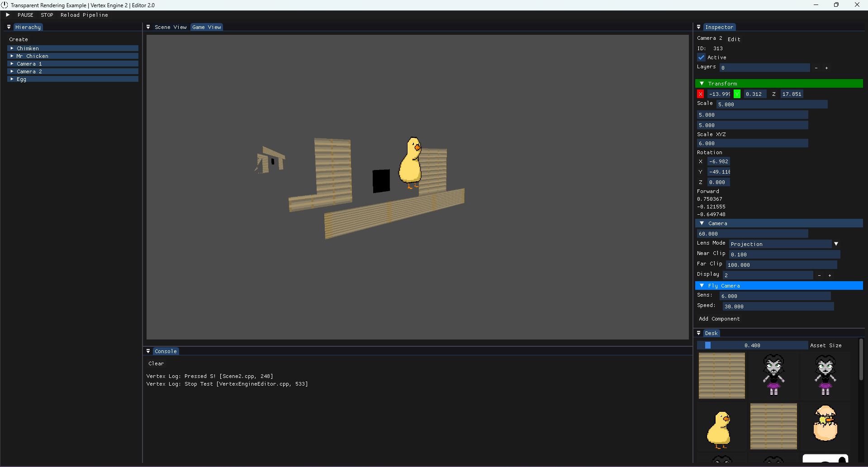Collapse the Fly Camera component section
Screen dimensions: 868x467
point(702,286)
